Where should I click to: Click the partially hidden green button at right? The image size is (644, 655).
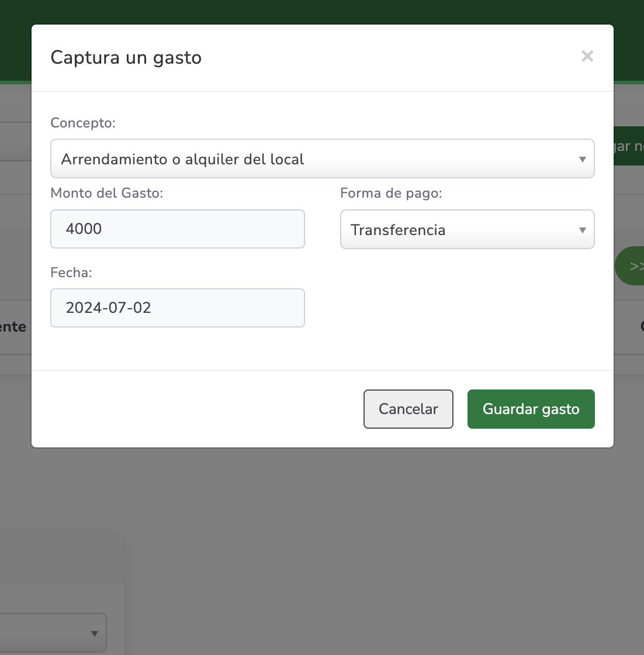pos(629,146)
